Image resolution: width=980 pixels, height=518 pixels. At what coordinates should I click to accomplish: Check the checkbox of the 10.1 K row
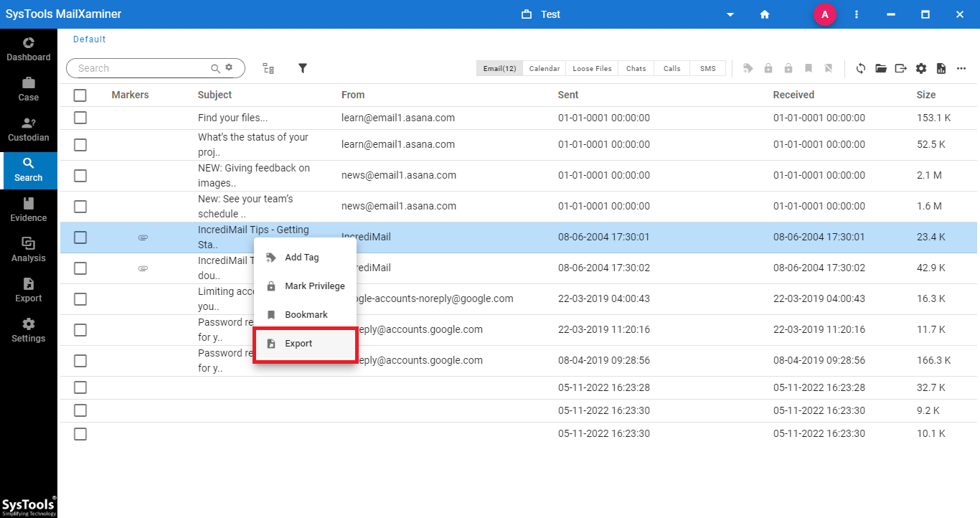tap(80, 434)
